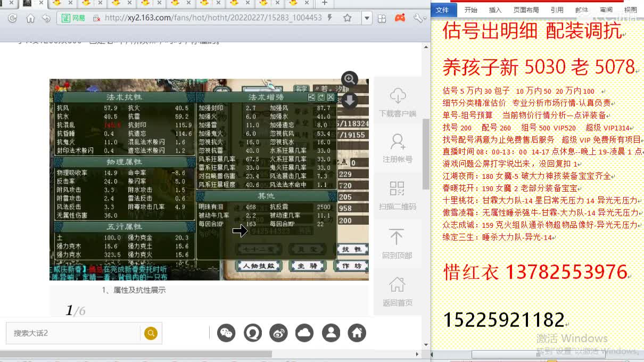Click the 搜索大话2 search field
644x362 pixels.
click(73, 333)
